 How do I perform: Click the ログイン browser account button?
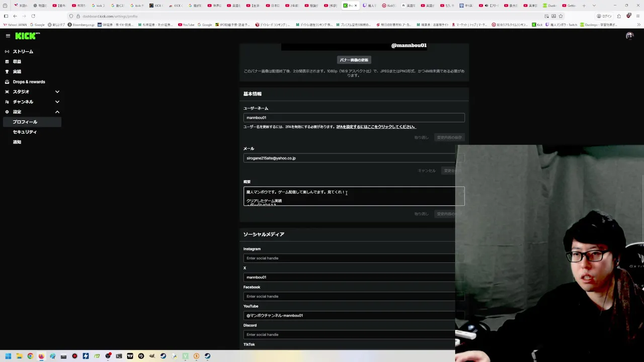point(604,16)
